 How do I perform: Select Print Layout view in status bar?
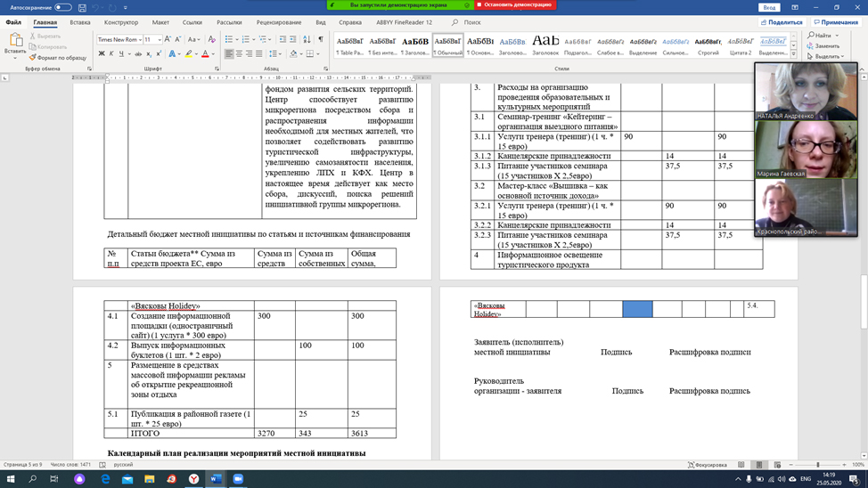coord(759,465)
